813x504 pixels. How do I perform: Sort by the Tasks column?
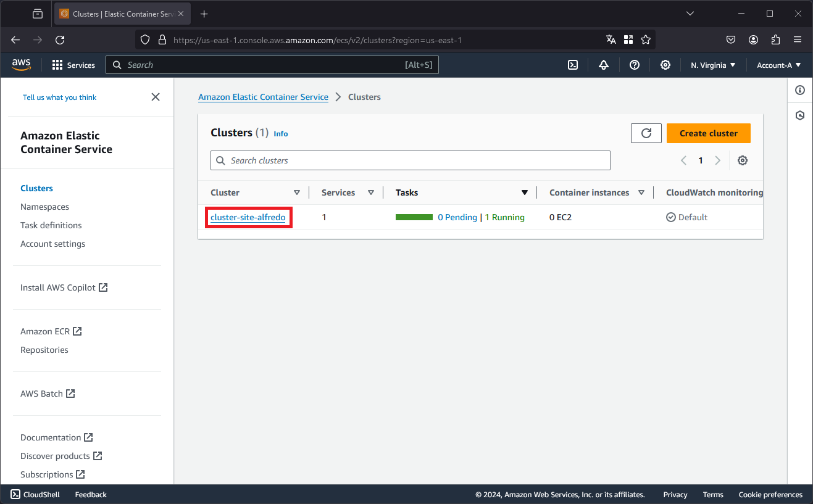point(525,192)
